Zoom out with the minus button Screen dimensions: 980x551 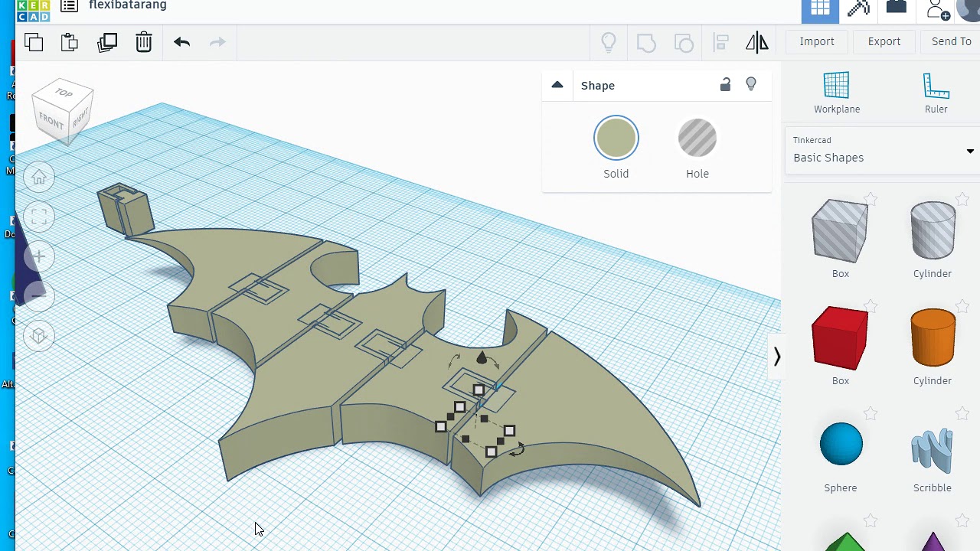tap(39, 295)
